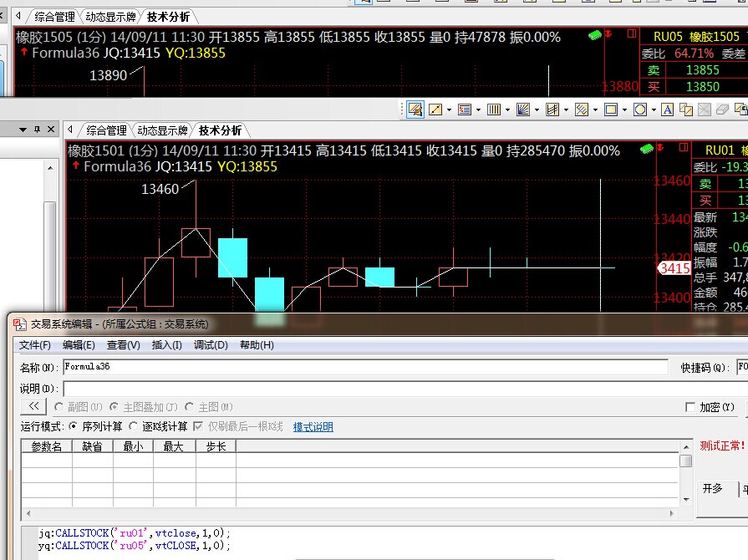This screenshot has width=748, height=560.
Task: Expand the fan lines tool dropdown
Action: (x=537, y=110)
